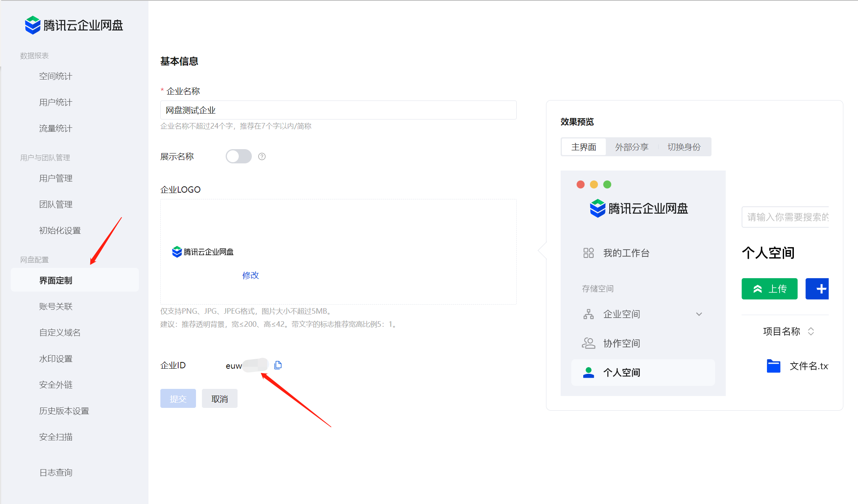Viewport: 858px width, 504px height.
Task: Open 用户统计 in sidebar
Action: click(55, 102)
